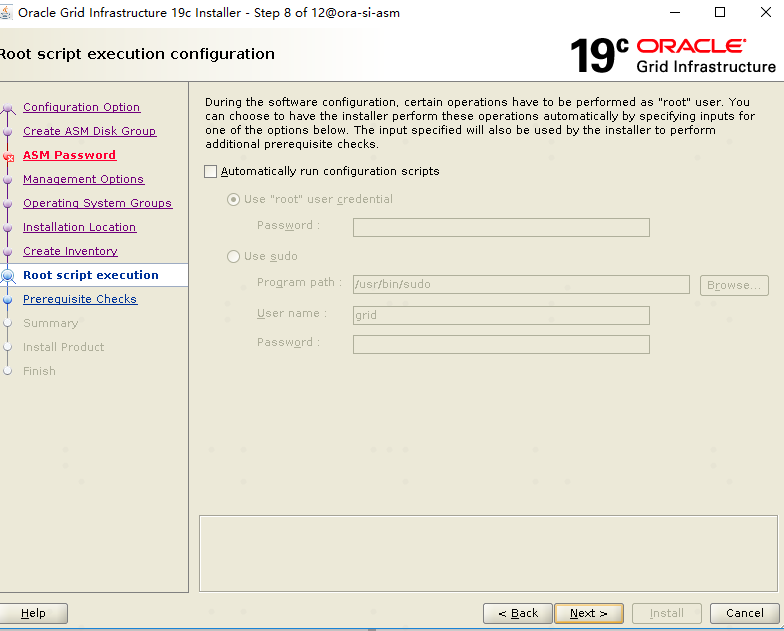The width and height of the screenshot is (784, 631).
Task: Click the ASM Password error icon
Action: (8, 157)
